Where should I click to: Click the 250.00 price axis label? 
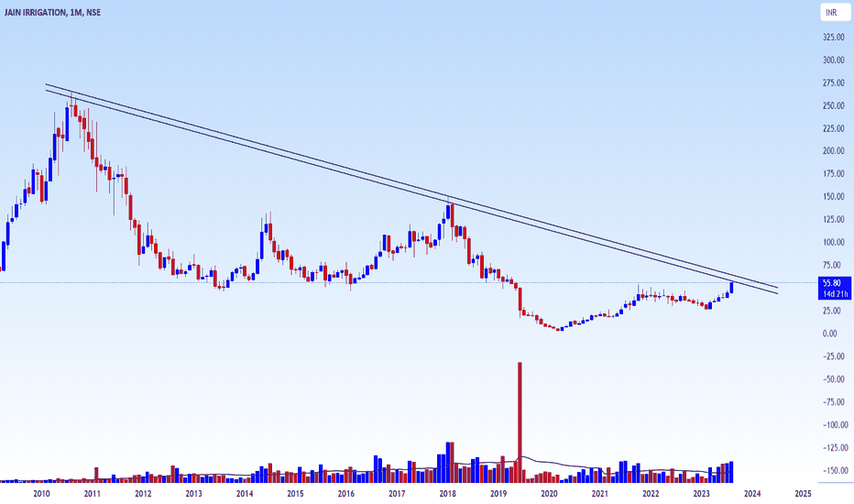tap(834, 105)
